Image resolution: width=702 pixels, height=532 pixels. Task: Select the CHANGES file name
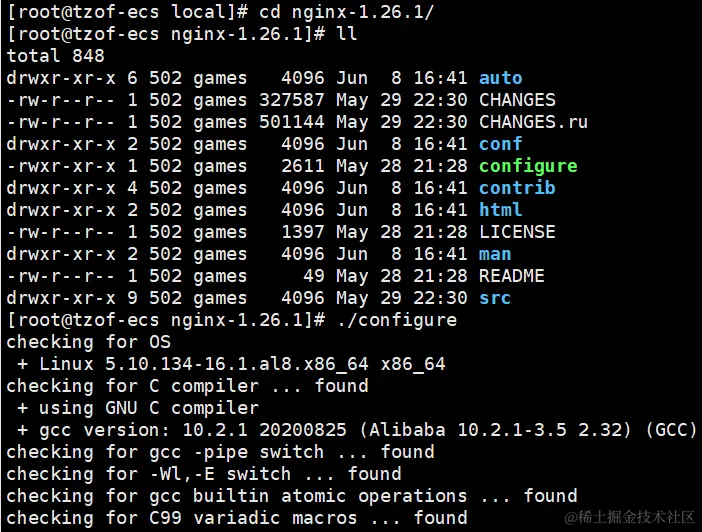[x=517, y=100]
